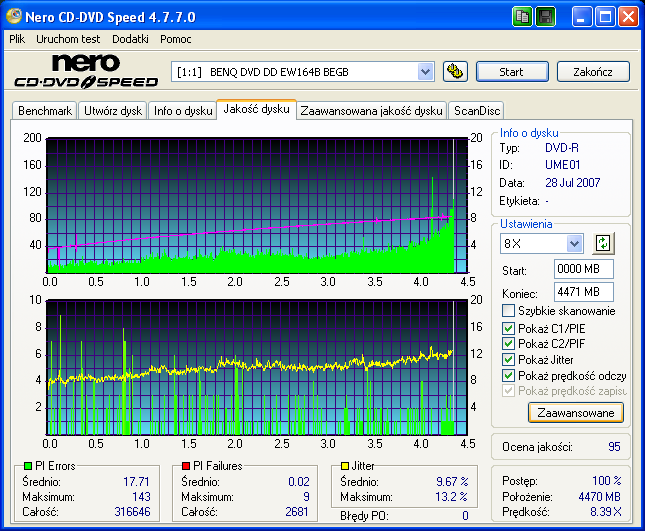Viewport: 645px width, 531px height.
Task: Click the yellow Jitter legend swatch
Action: tap(345, 466)
